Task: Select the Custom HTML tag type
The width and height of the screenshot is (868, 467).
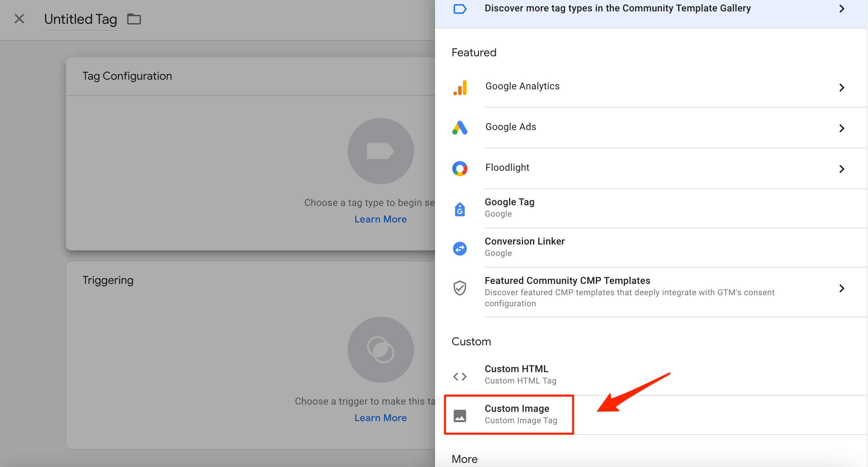Action: [x=517, y=369]
